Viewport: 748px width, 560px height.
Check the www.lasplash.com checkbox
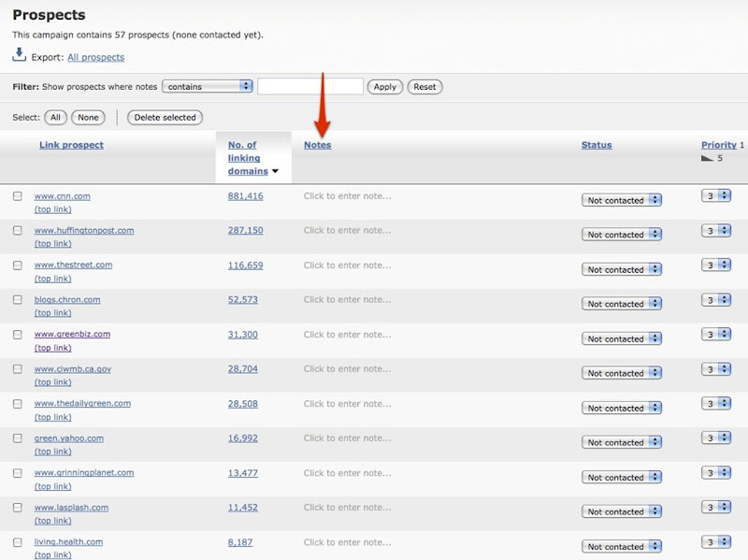18,508
